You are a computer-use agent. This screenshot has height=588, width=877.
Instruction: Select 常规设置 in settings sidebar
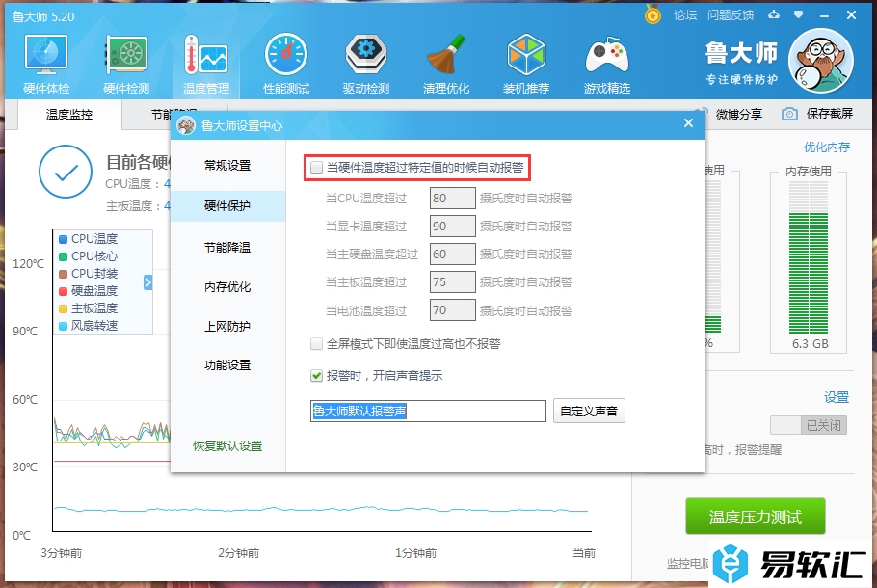coord(227,166)
